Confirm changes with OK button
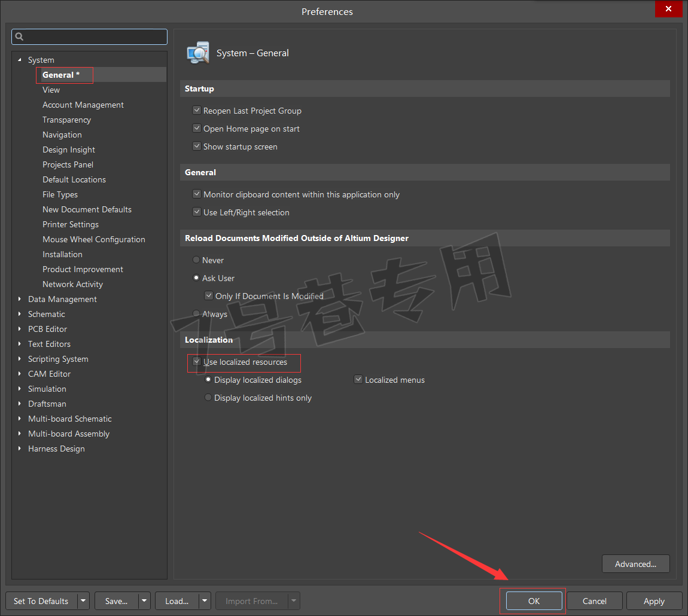This screenshot has height=616, width=688. tap(534, 601)
